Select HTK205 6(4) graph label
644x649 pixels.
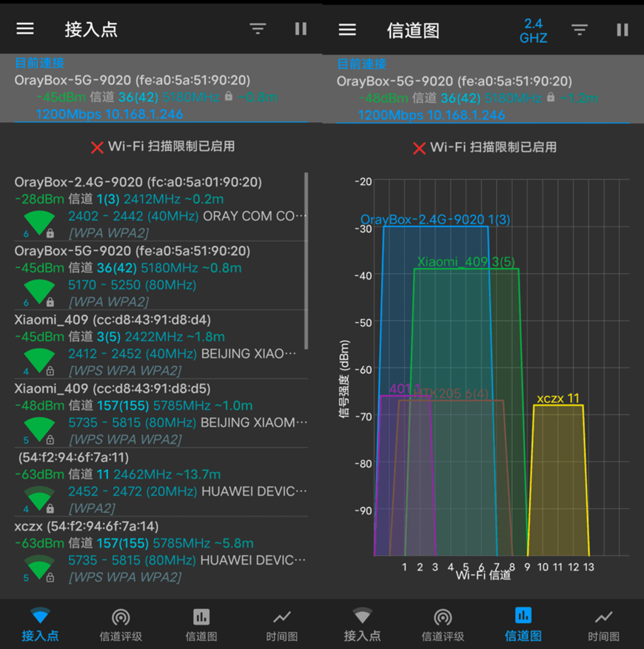(452, 393)
